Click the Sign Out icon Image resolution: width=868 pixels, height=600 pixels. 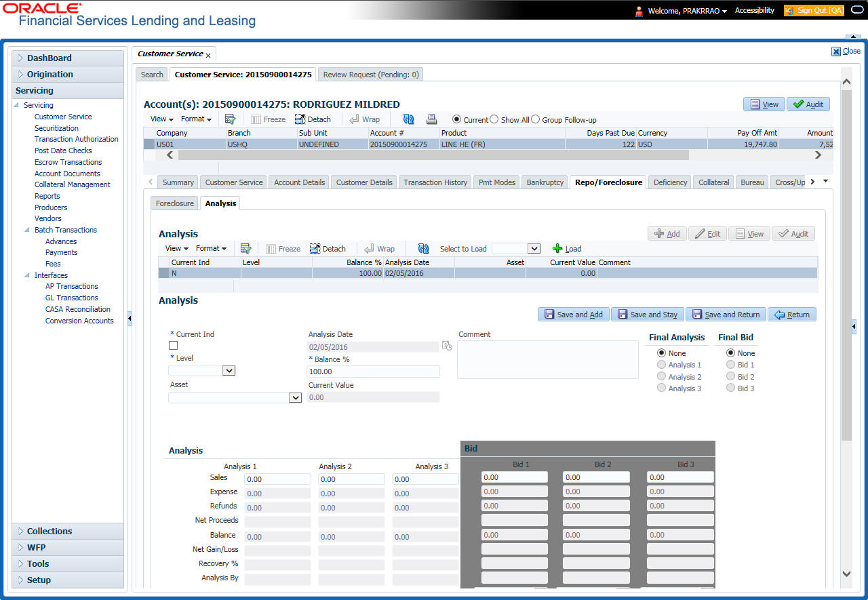[x=790, y=11]
